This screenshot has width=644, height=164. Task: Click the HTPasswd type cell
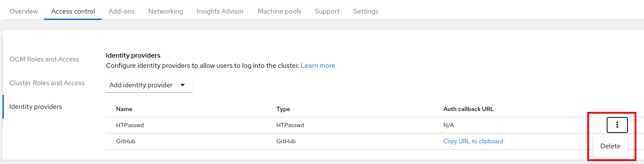(290, 125)
